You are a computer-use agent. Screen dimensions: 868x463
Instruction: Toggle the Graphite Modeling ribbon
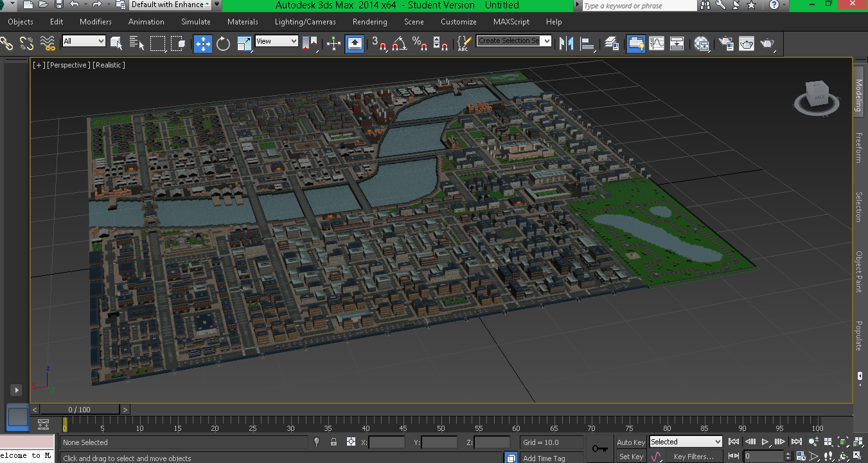pos(636,44)
